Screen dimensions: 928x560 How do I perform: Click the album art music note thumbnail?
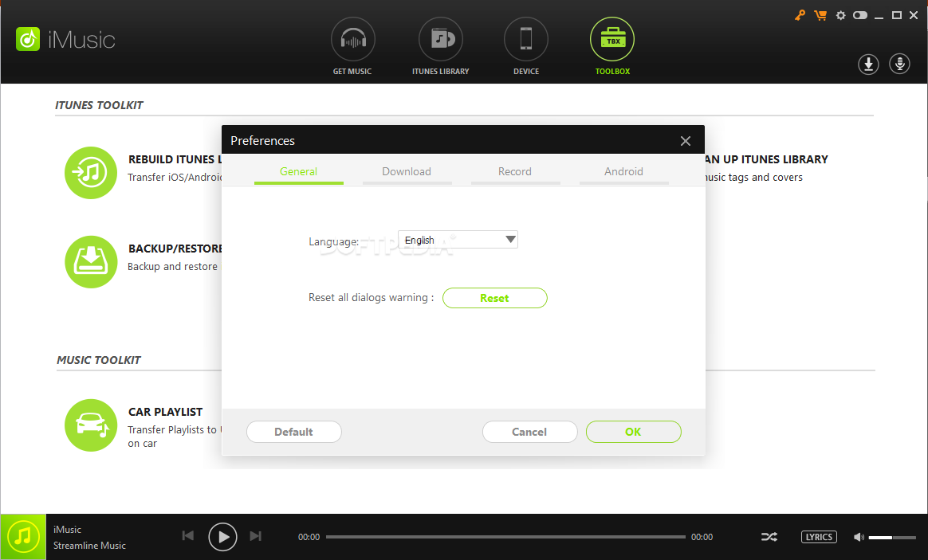[x=23, y=537]
